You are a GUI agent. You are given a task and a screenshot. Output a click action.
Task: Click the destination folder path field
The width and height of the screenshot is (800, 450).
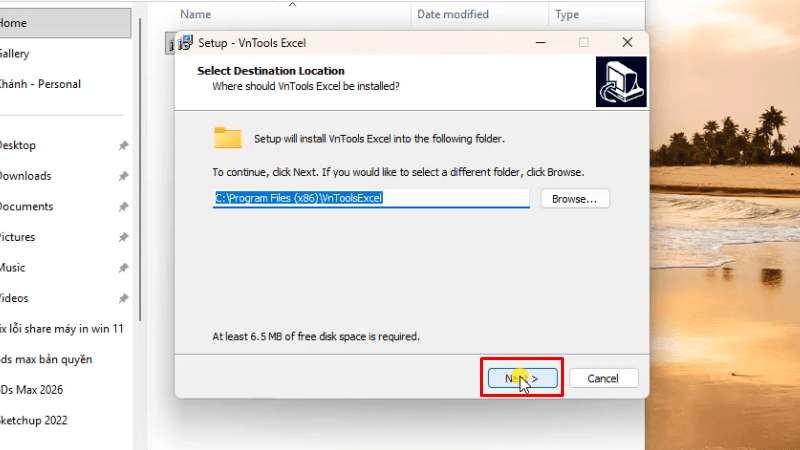pyautogui.click(x=371, y=198)
